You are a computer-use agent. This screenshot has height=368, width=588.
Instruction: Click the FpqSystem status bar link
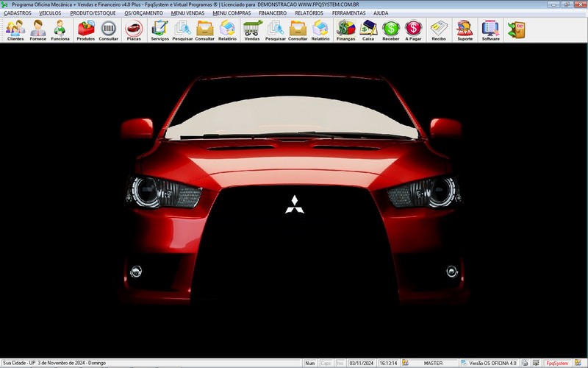pos(562,363)
